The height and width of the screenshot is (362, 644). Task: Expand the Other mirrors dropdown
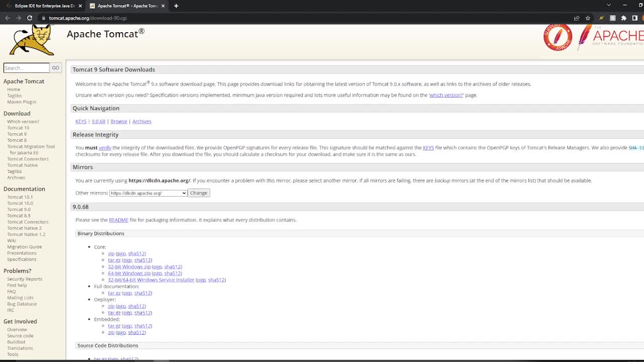click(148, 193)
